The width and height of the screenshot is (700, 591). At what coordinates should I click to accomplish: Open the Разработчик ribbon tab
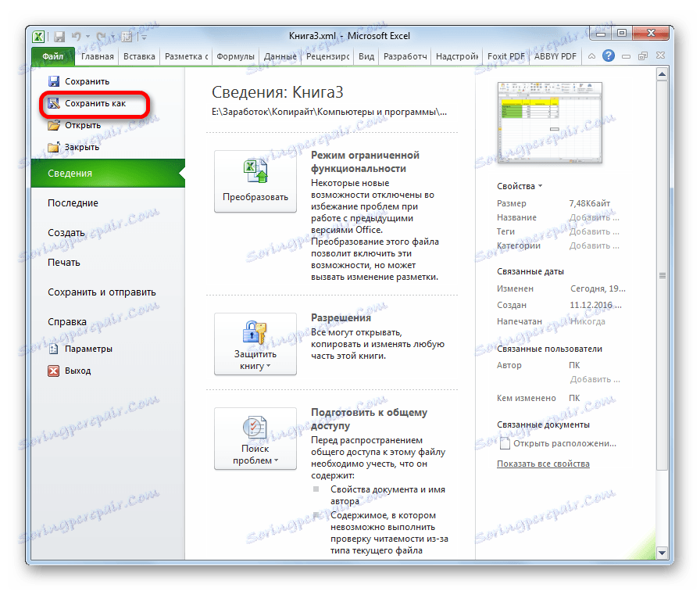[x=405, y=56]
